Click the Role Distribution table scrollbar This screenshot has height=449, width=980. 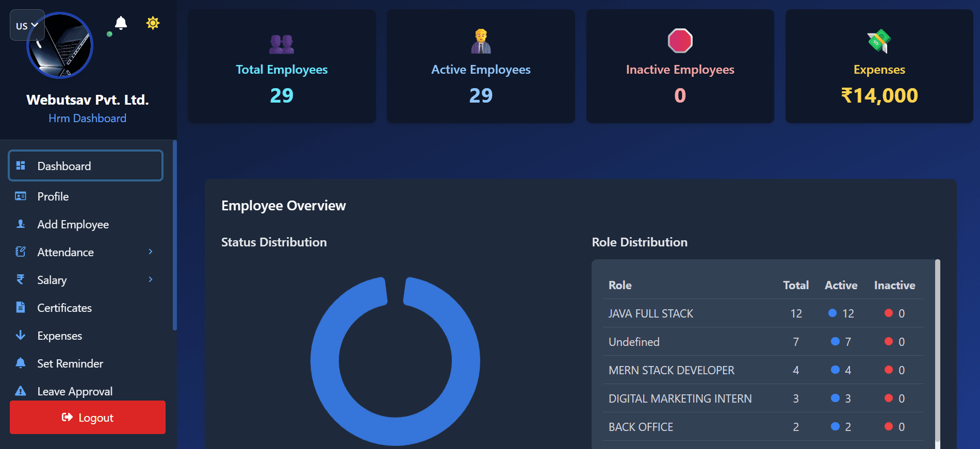click(937, 351)
